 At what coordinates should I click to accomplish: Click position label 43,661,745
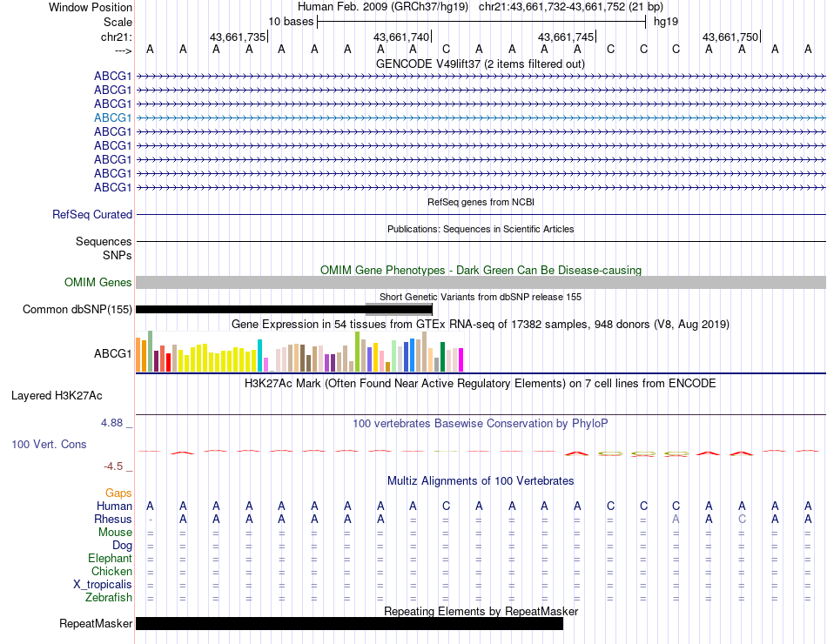(x=566, y=37)
